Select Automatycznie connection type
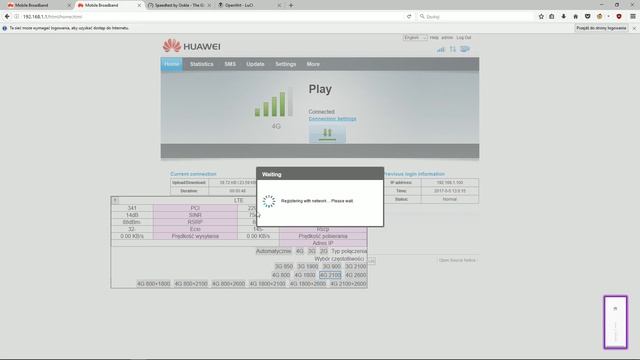This screenshot has width=640, height=360. [x=273, y=251]
